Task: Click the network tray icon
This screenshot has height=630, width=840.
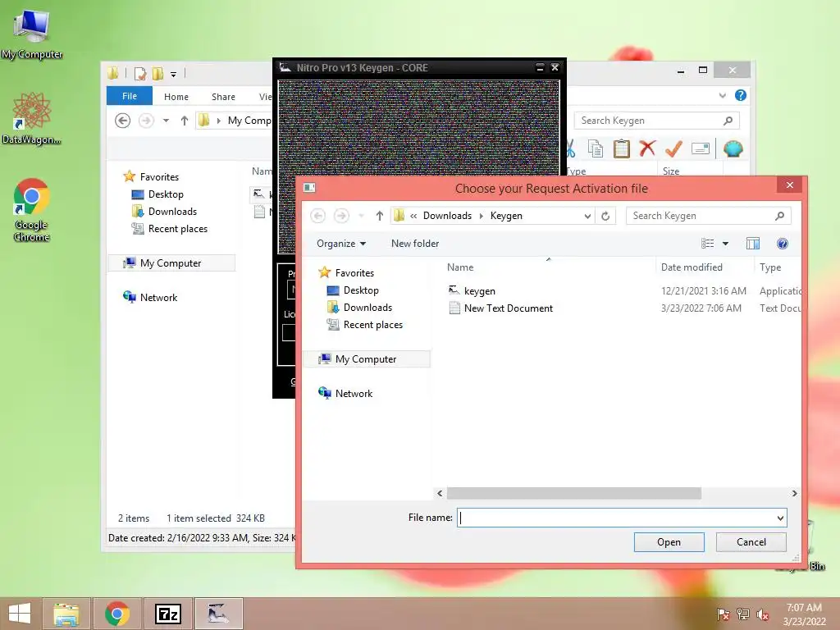Action: pyautogui.click(x=743, y=614)
